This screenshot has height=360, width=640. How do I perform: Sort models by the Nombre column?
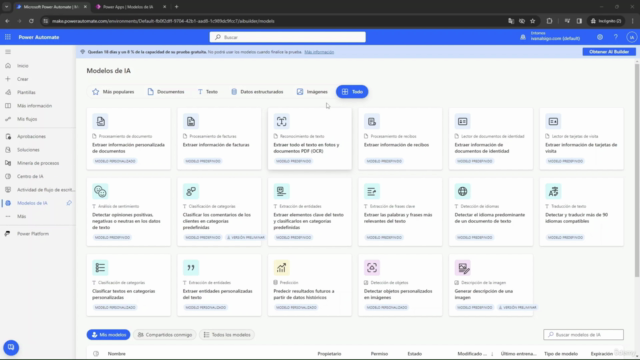[x=117, y=353]
